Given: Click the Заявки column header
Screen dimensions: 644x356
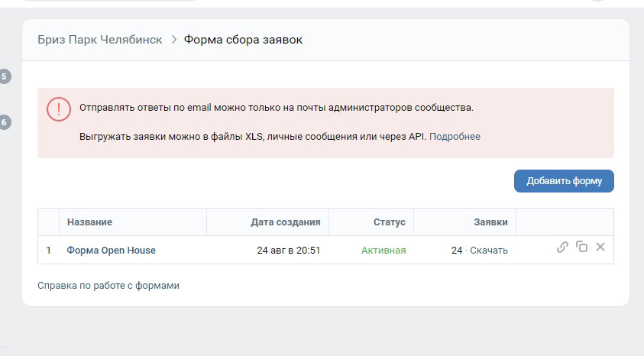Looking at the screenshot, I should pos(490,222).
